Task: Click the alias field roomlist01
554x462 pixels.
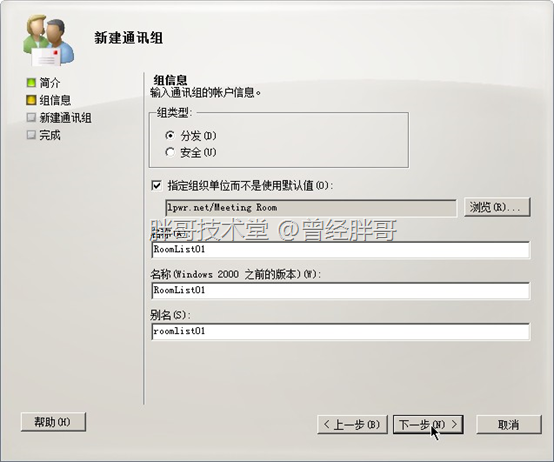Action: coord(341,331)
